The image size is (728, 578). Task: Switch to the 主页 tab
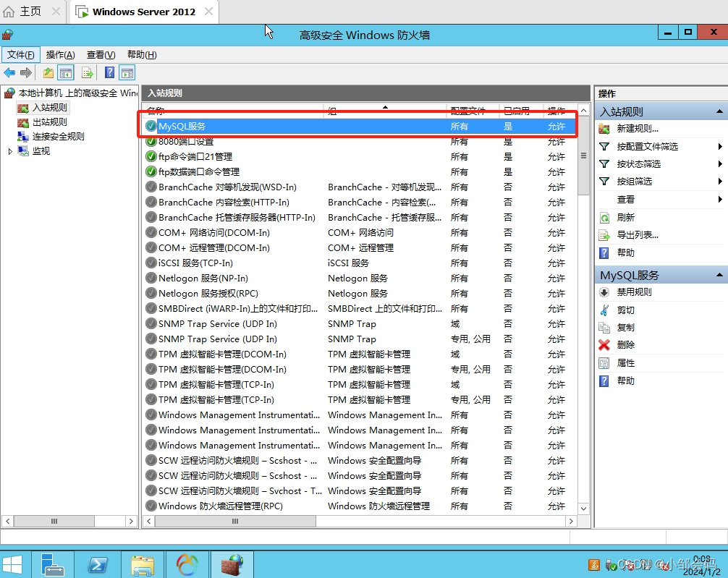(30, 11)
